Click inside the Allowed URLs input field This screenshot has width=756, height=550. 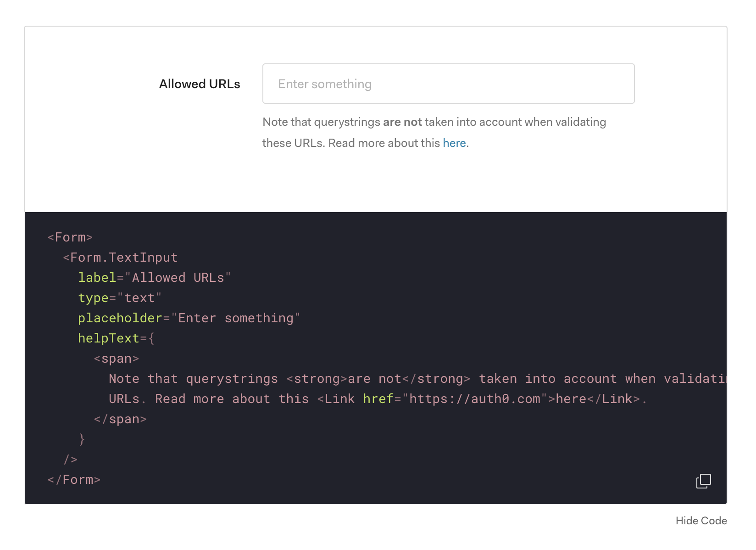[x=448, y=84]
